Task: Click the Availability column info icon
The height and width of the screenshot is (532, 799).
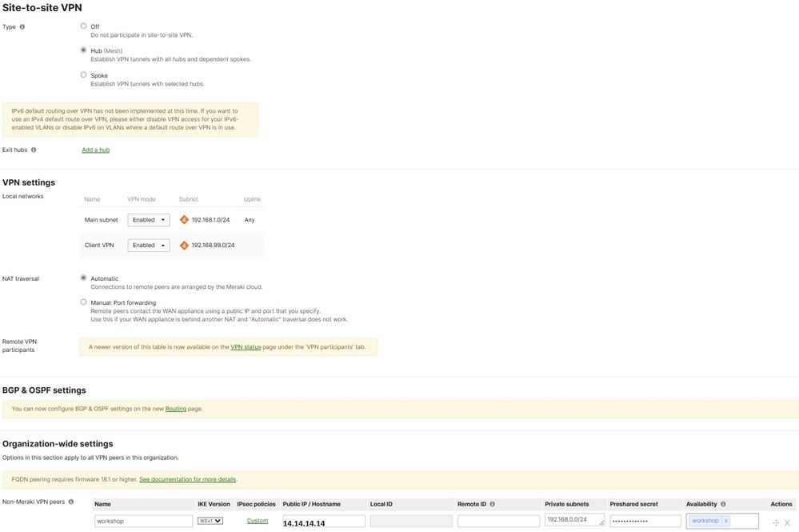Action: tap(723, 504)
